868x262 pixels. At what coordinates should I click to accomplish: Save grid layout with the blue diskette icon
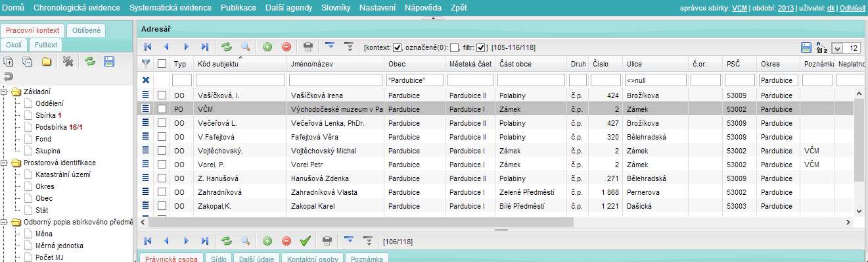[806, 47]
